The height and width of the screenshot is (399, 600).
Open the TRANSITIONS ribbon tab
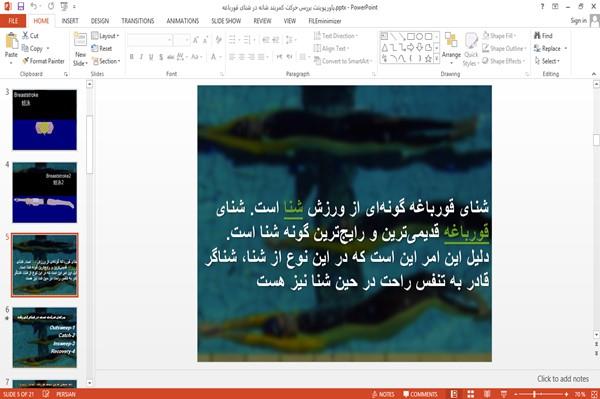coord(138,21)
